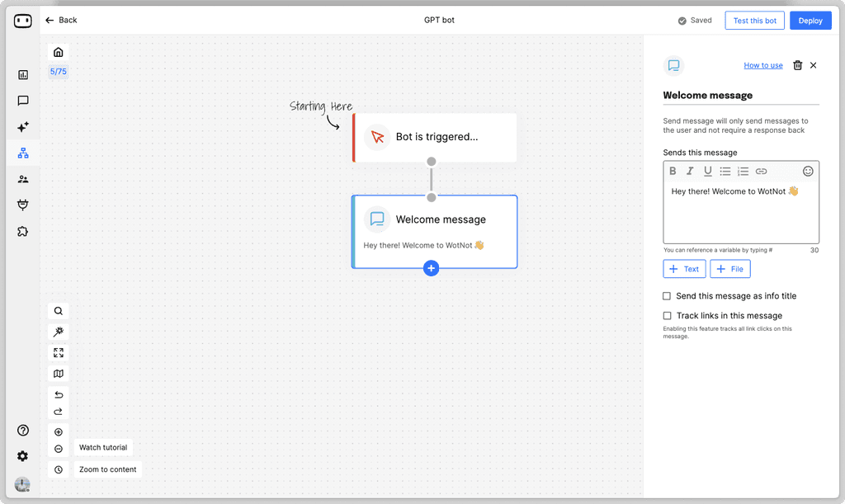Open the How to use link
This screenshot has height=504, width=845.
point(762,65)
